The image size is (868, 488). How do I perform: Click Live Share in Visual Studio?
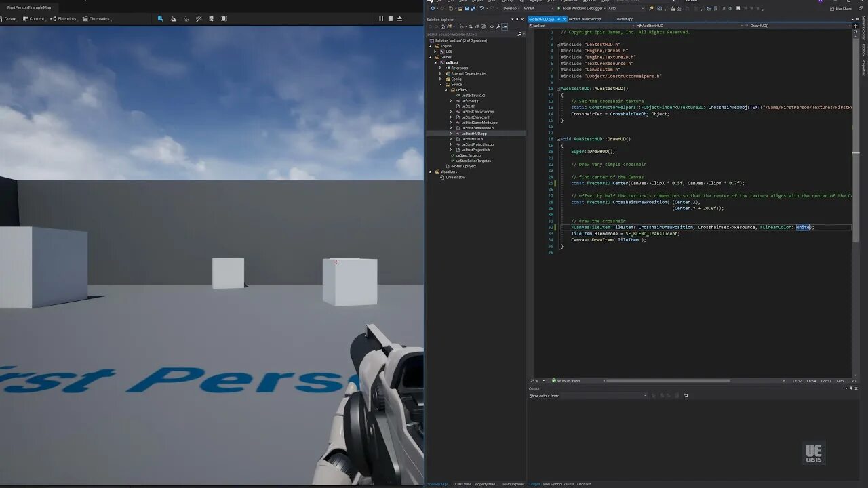(842, 9)
